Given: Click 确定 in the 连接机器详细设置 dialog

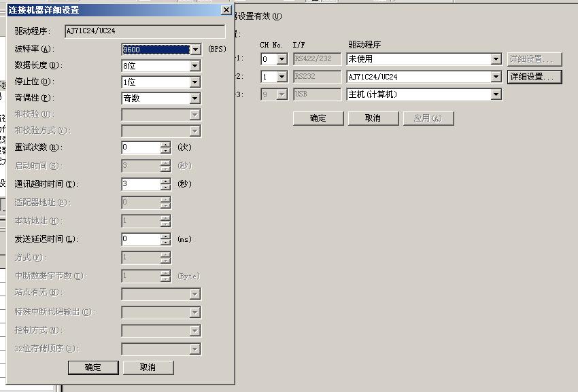Looking at the screenshot, I should coord(93,367).
